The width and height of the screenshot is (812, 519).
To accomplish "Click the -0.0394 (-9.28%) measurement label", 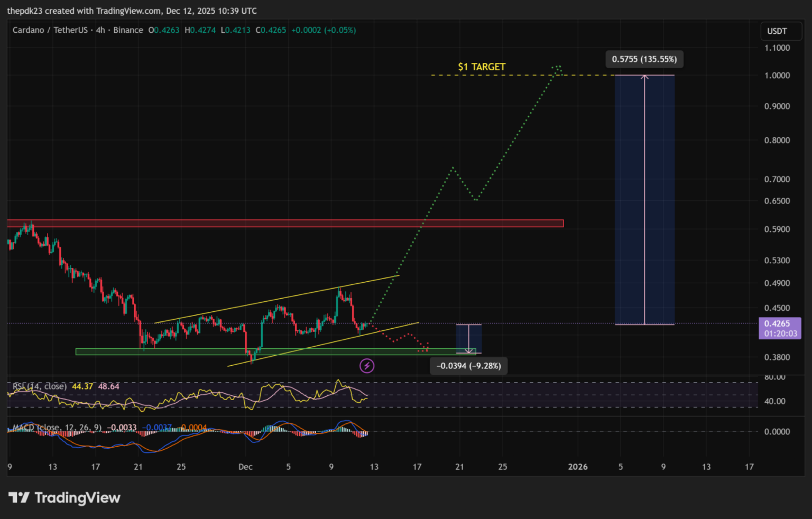I will point(468,366).
